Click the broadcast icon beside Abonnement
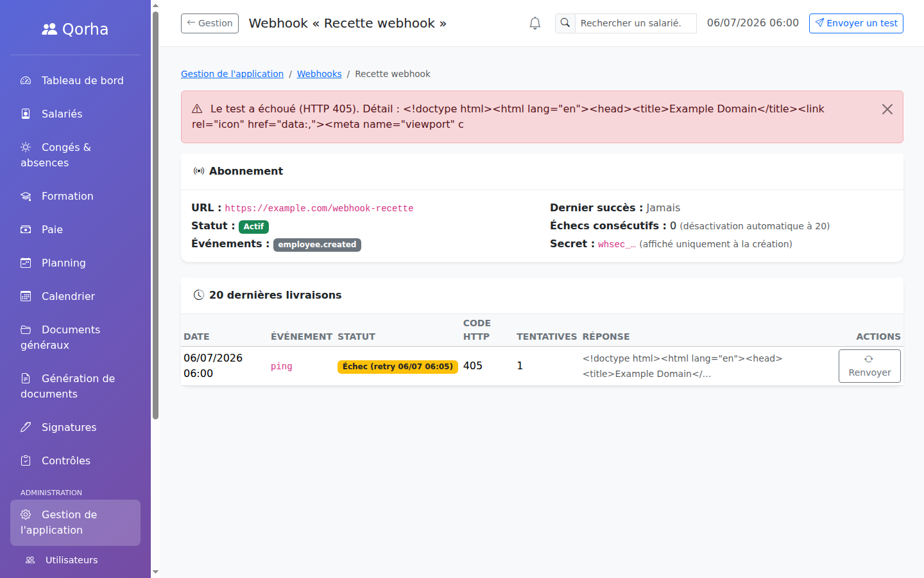Image resolution: width=924 pixels, height=578 pixels. [x=199, y=171]
